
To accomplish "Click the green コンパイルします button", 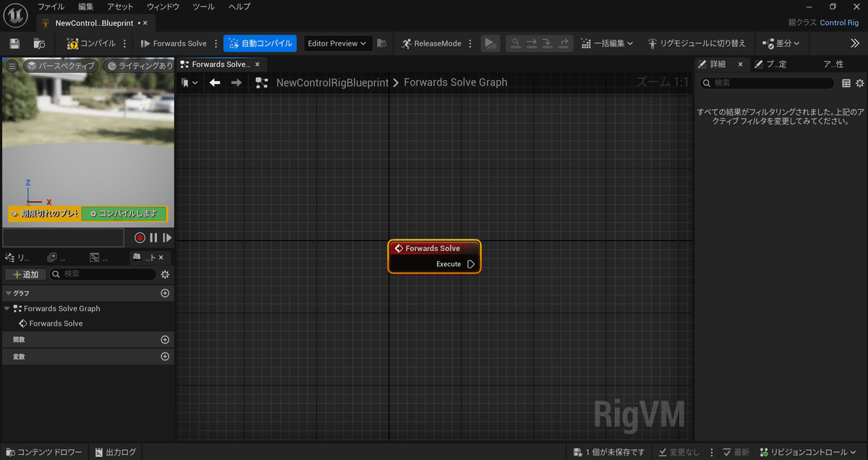I will click(x=124, y=214).
